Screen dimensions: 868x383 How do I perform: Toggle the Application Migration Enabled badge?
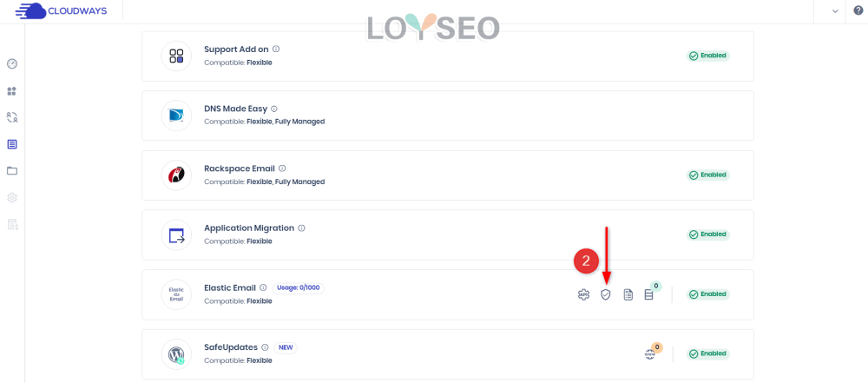(x=708, y=234)
